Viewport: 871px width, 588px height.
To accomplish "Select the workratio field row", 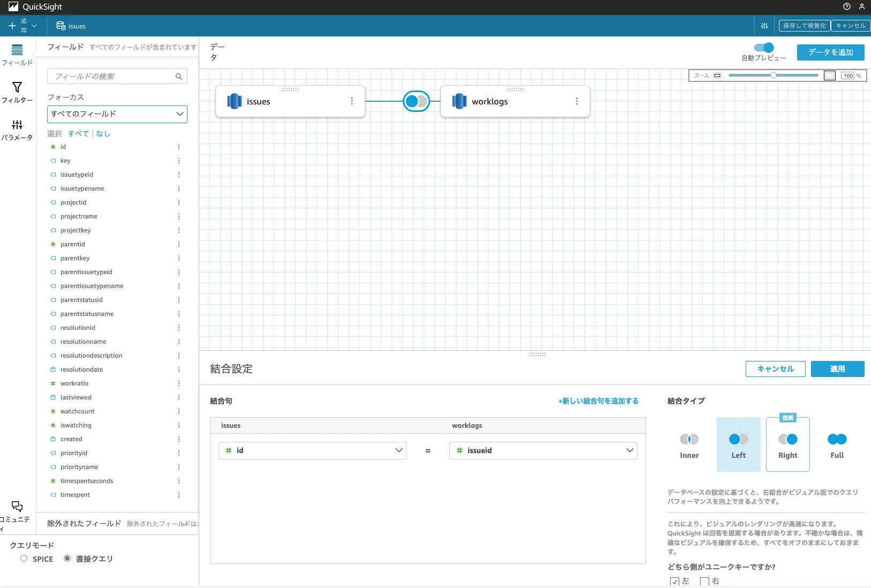I will [117, 383].
